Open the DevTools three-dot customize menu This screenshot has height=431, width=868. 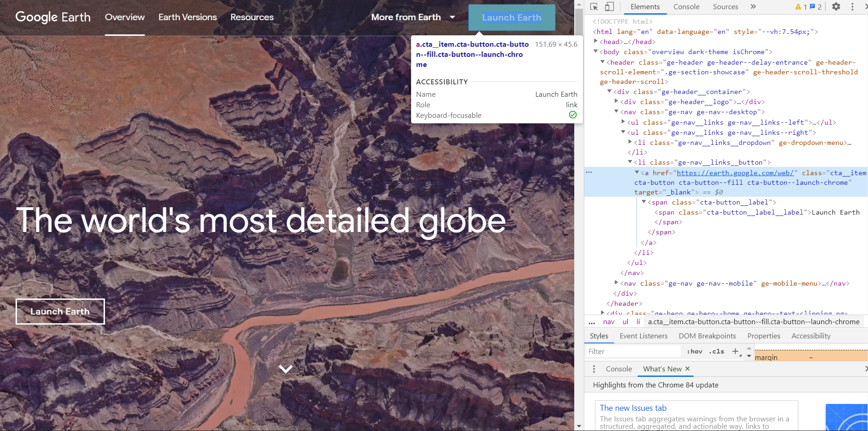[852, 7]
